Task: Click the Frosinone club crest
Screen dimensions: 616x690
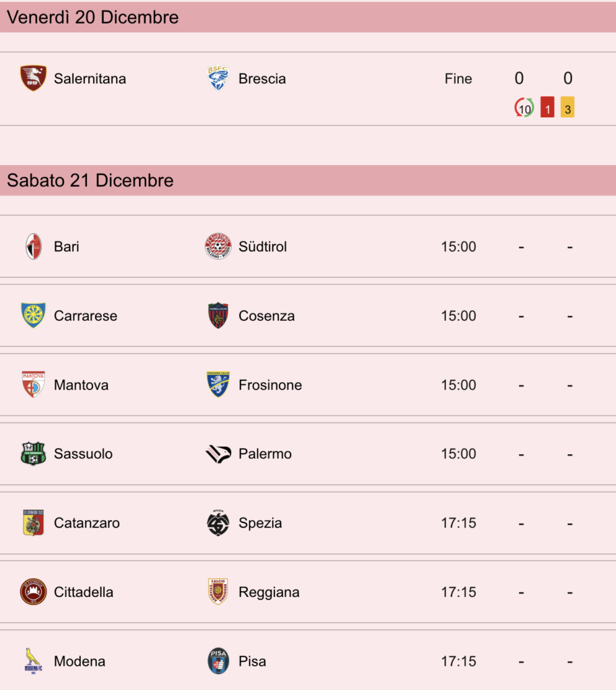Action: 218,385
